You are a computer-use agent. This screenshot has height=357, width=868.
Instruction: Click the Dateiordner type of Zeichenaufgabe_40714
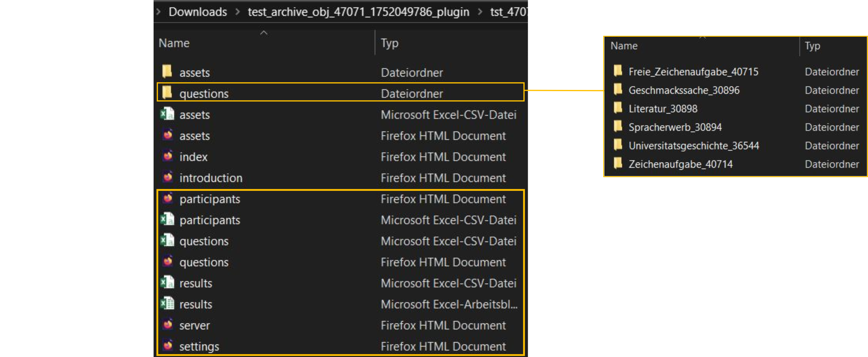click(832, 164)
